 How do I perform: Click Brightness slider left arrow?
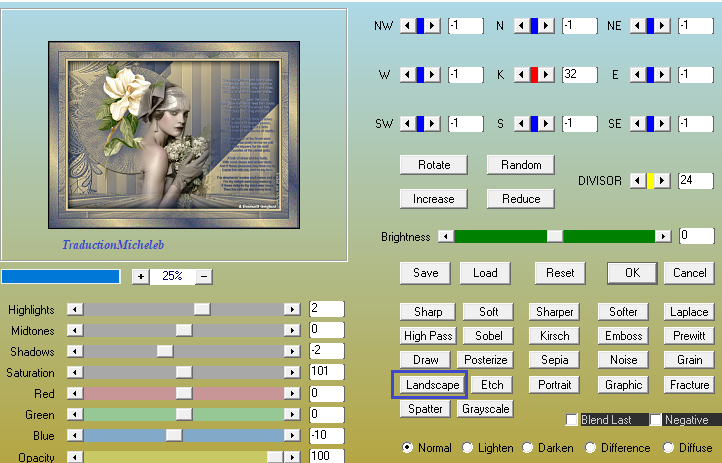(x=445, y=237)
